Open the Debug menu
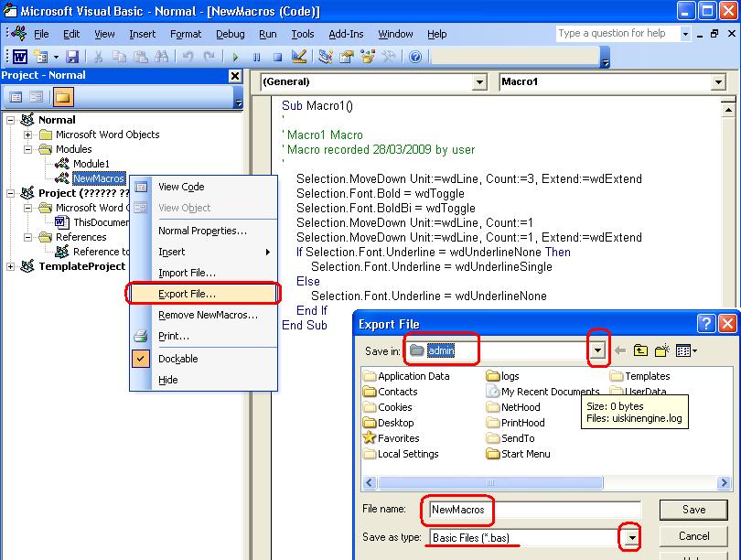Screen dimensions: 741x560 click(x=231, y=34)
